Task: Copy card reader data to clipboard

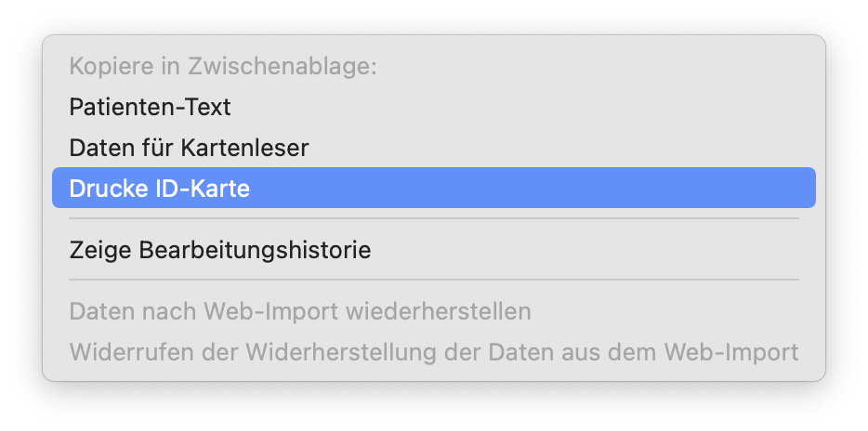Action: (x=189, y=147)
